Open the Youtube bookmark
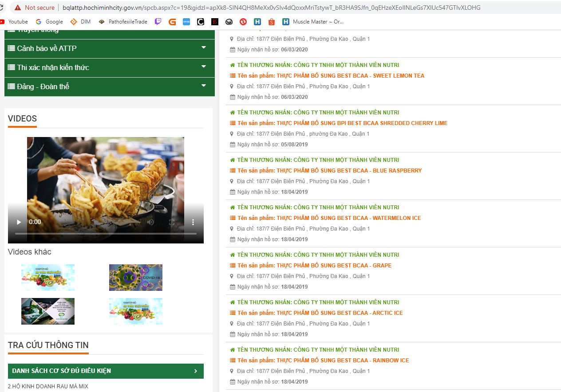Screen dimensions: 561x392 point(14,21)
